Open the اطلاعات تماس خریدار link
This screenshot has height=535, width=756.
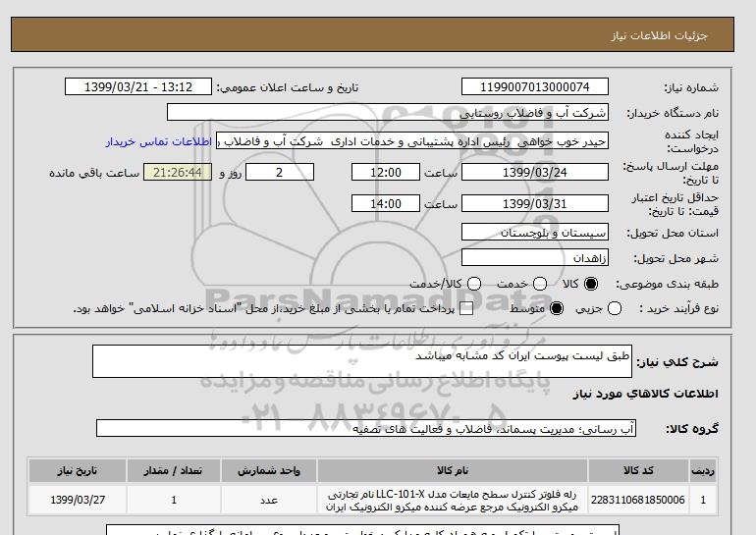pyautogui.click(x=159, y=142)
